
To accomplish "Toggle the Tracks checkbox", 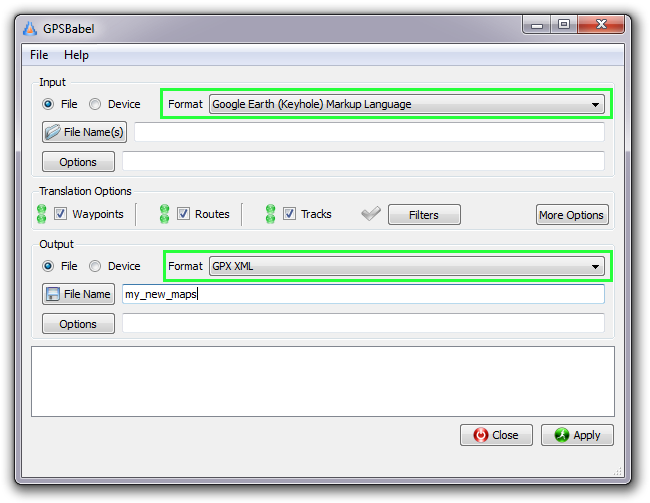I will point(289,214).
